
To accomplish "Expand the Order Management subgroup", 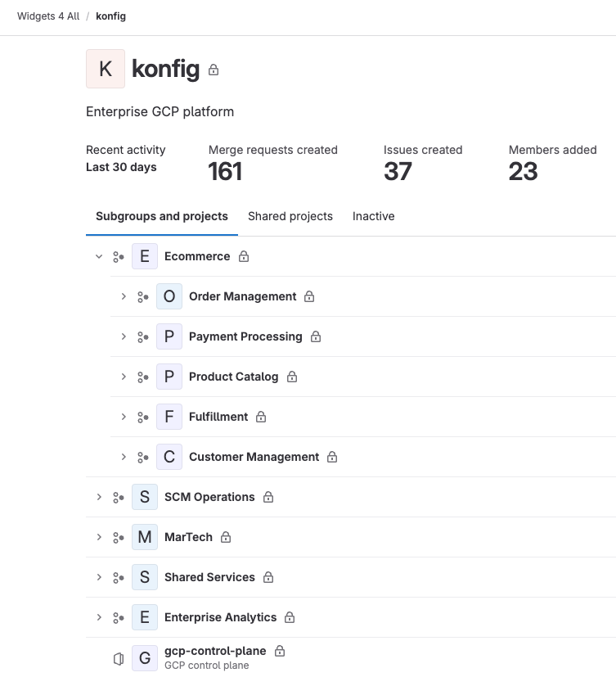I will coord(123,296).
